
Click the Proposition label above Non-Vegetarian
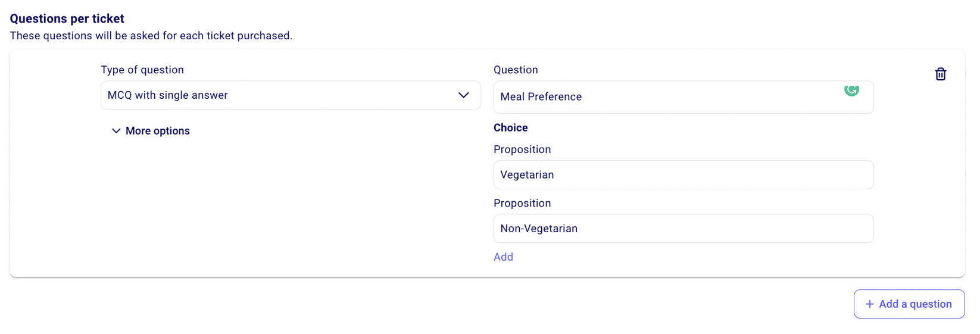[522, 203]
